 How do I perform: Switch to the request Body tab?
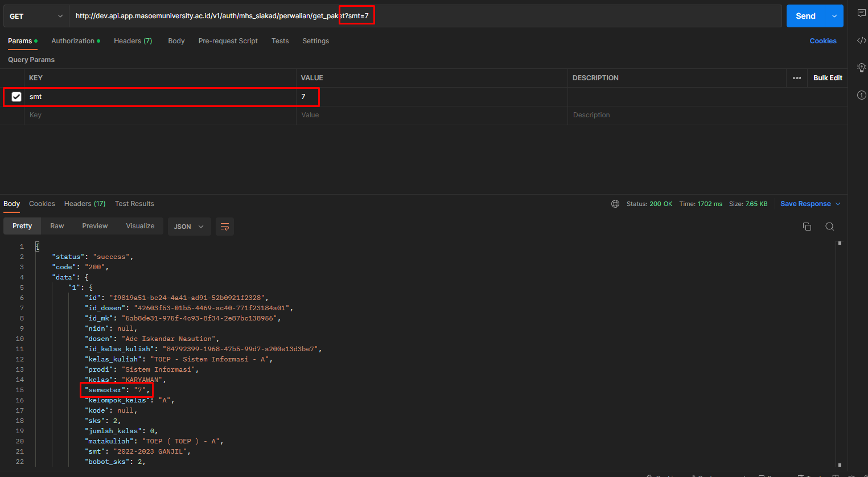tap(176, 41)
